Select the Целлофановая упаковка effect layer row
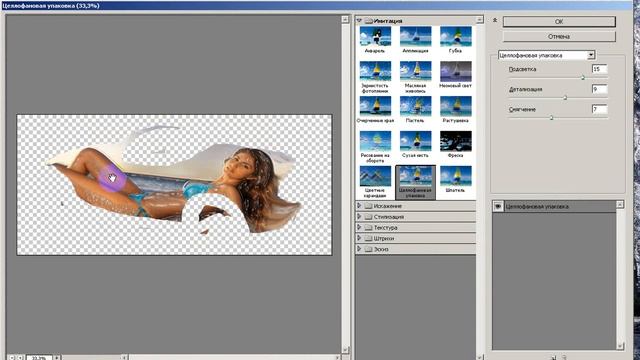This screenshot has width=640, height=360. 554,207
